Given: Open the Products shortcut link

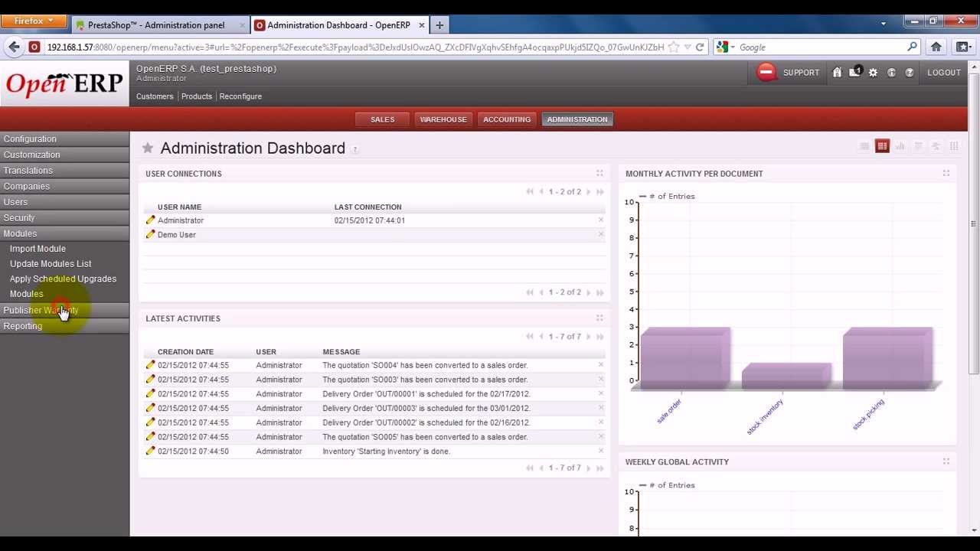Looking at the screenshot, I should pyautogui.click(x=197, y=96).
